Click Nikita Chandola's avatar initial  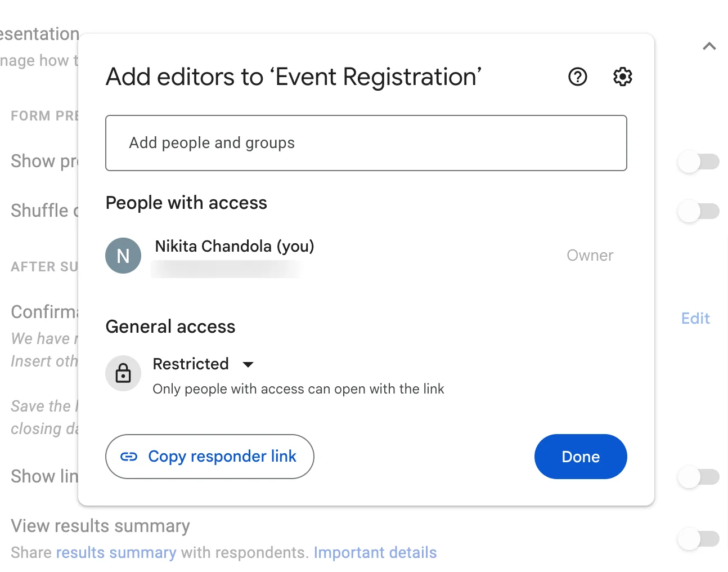pos(123,256)
